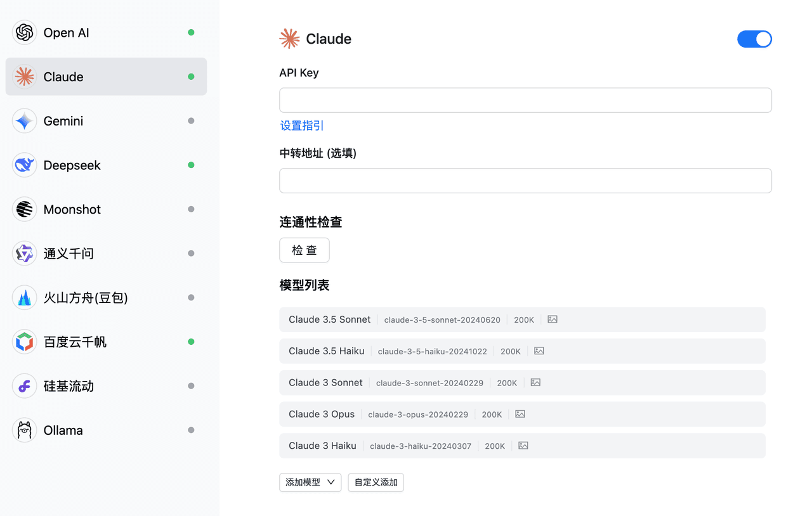Click the gray status dot beside Ollama
Image resolution: width=812 pixels, height=516 pixels.
[x=191, y=430]
